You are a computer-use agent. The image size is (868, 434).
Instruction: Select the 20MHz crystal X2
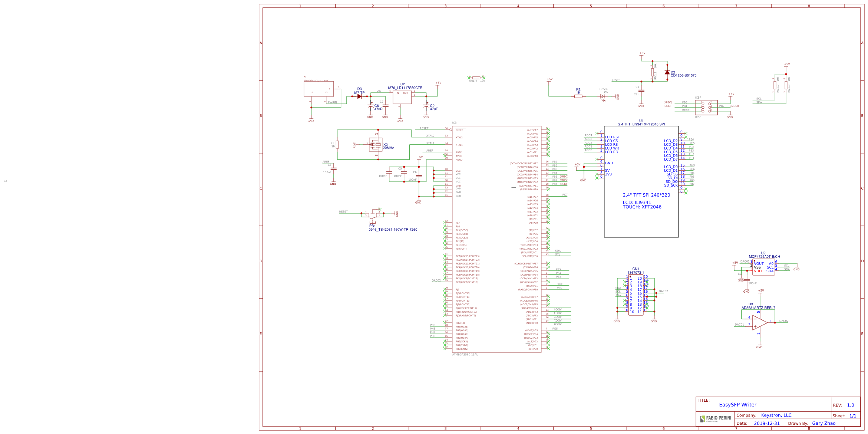376,145
